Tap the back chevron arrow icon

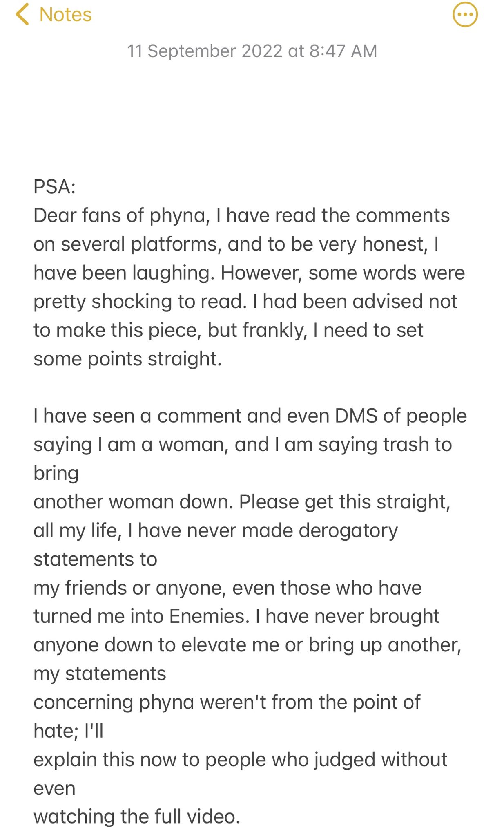[x=22, y=14]
